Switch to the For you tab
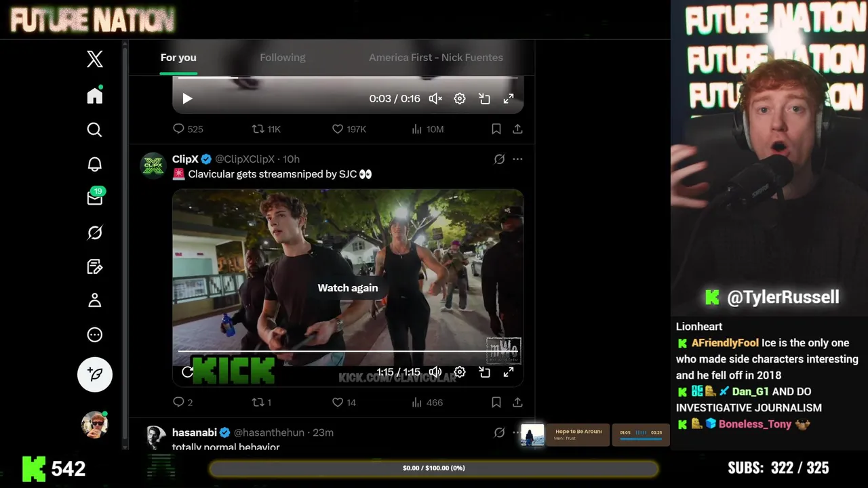This screenshot has width=868, height=488. coord(178,58)
